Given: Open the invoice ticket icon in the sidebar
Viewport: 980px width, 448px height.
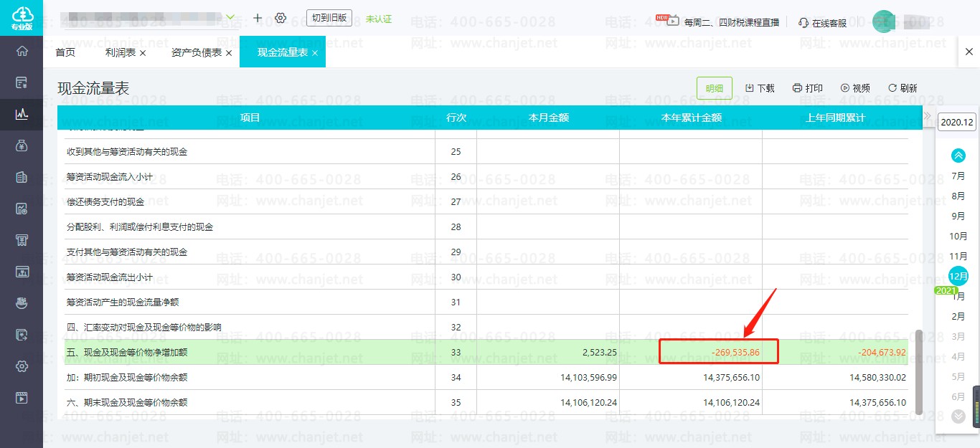Looking at the screenshot, I should point(22,240).
